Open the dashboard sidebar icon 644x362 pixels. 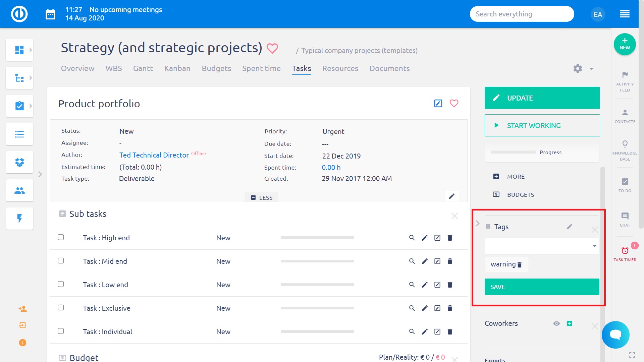coord(19,50)
